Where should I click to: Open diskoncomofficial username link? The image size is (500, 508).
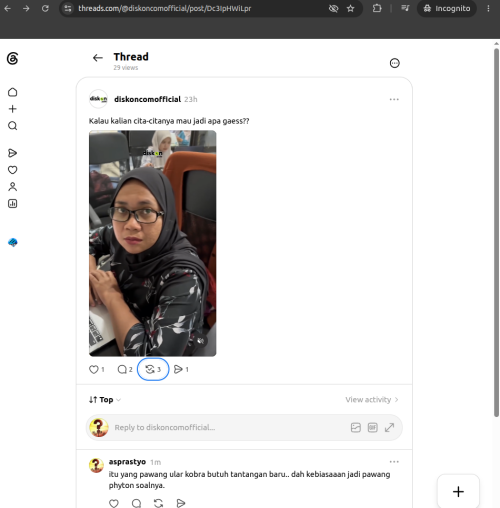click(x=147, y=99)
